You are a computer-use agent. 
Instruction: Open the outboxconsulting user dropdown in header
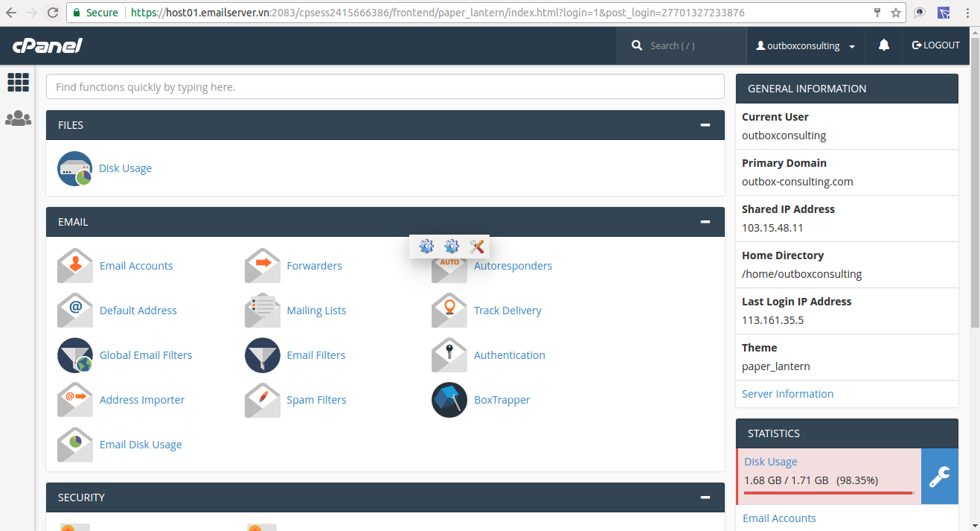pyautogui.click(x=805, y=45)
